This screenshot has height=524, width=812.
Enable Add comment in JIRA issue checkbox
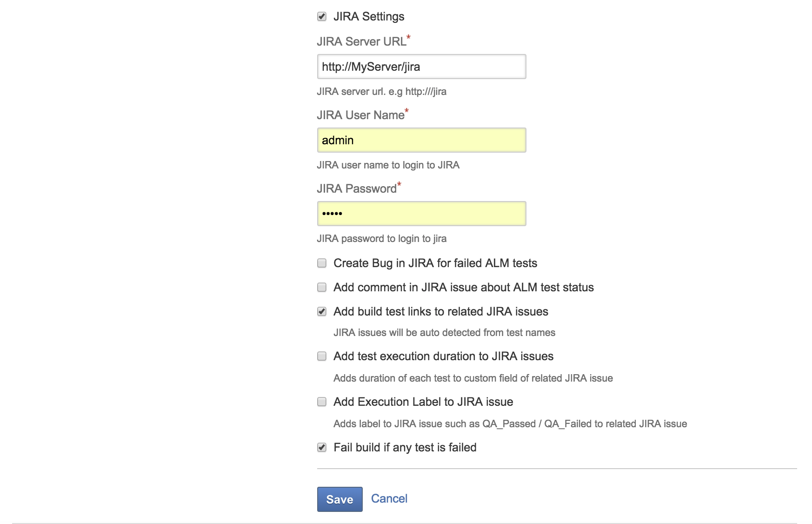click(321, 287)
